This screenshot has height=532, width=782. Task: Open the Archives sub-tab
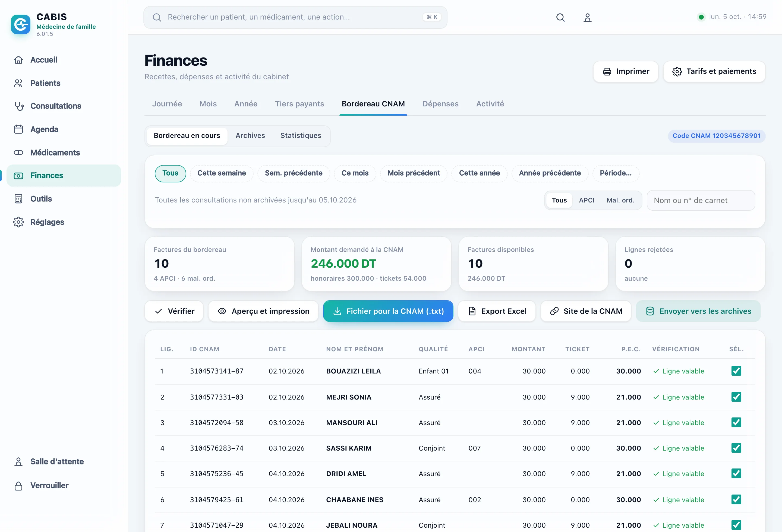coord(250,135)
